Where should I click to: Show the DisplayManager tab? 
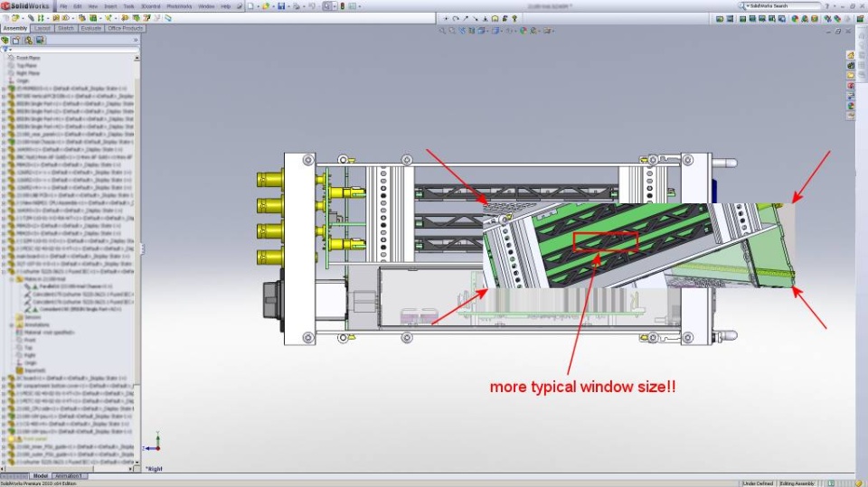40,41
